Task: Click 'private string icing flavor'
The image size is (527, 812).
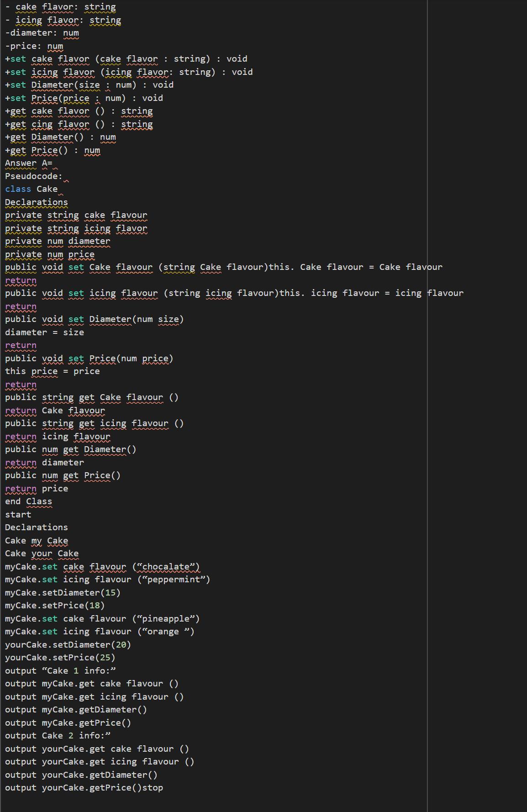Action: 76,228
